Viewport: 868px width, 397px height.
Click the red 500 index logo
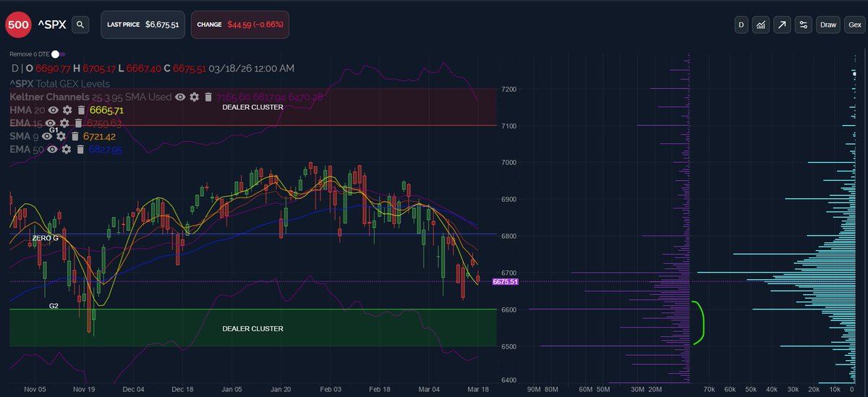tap(17, 25)
